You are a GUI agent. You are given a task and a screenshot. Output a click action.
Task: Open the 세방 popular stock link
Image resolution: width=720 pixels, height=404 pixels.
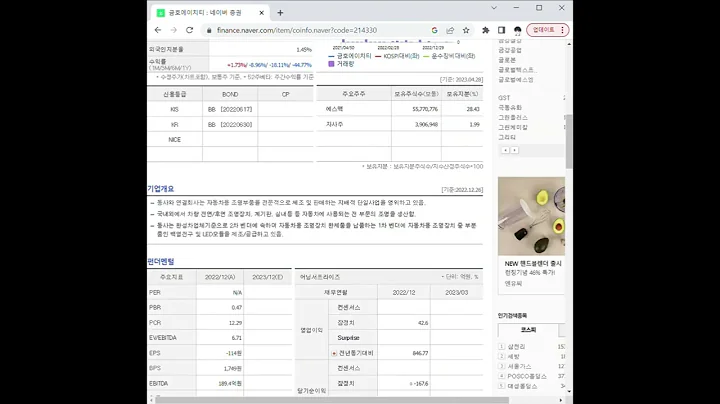[513, 357]
